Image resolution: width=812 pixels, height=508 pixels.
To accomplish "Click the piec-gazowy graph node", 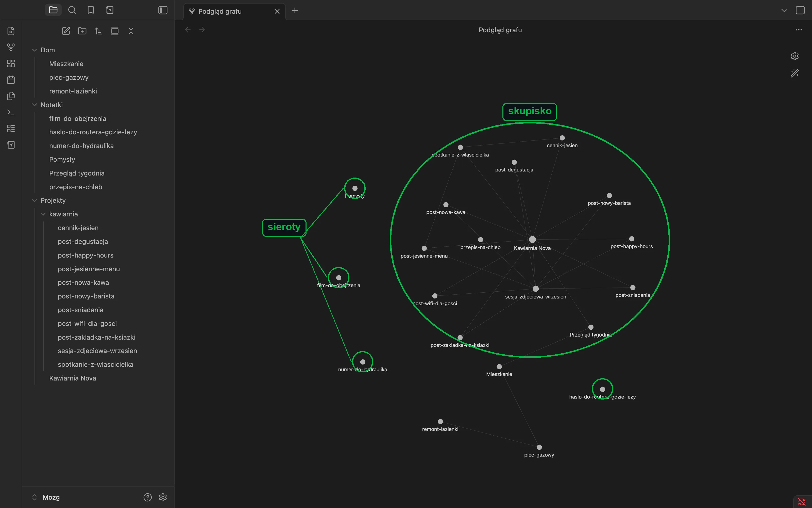I will pyautogui.click(x=539, y=447).
